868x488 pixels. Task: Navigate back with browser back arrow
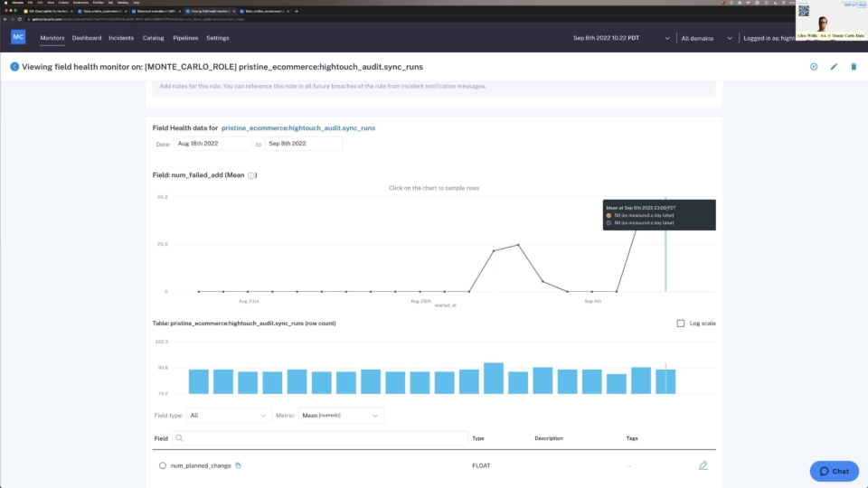[x=5, y=19]
